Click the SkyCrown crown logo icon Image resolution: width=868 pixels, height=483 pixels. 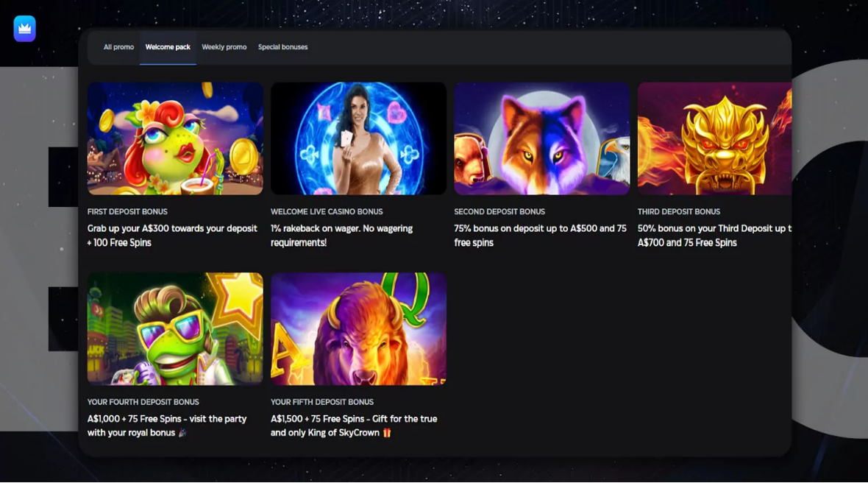pos(24,28)
